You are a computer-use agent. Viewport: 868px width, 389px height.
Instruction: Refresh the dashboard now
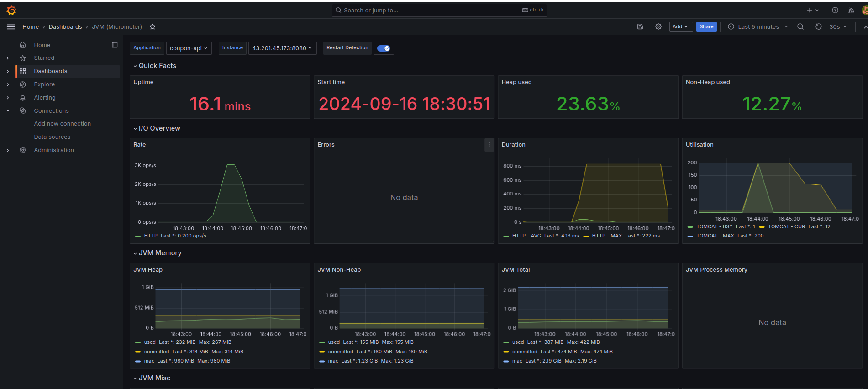pyautogui.click(x=819, y=27)
